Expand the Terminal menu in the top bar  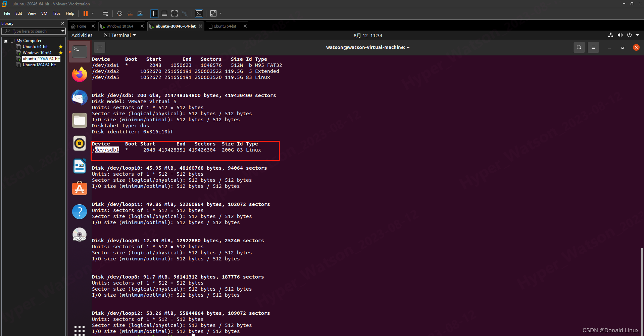(120, 35)
